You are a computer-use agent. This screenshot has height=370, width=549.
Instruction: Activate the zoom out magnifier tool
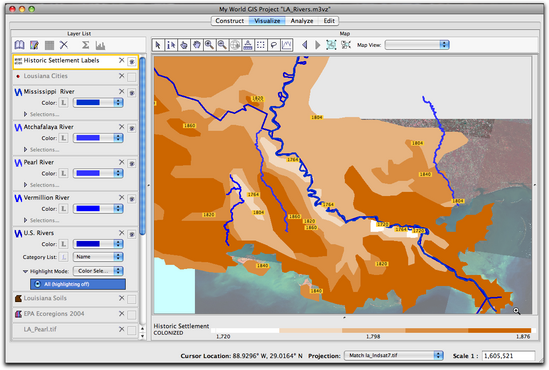222,45
